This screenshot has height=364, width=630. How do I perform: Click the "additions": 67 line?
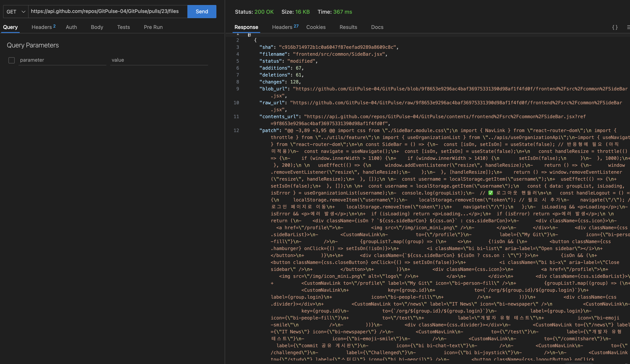(x=281, y=68)
